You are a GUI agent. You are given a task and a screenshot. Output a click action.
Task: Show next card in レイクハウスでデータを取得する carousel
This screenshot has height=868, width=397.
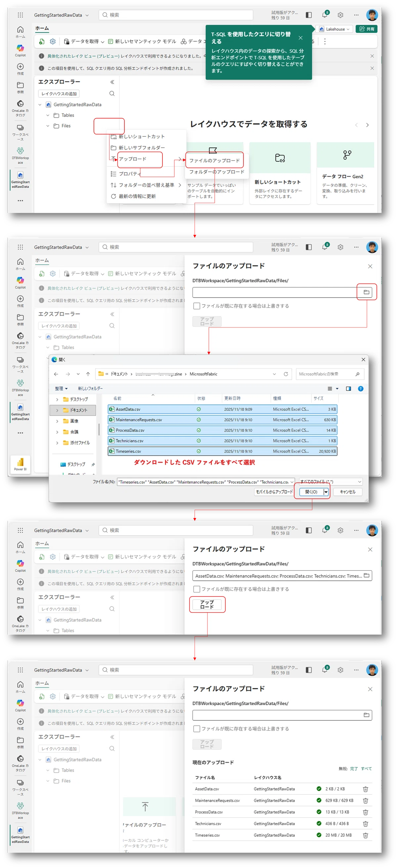point(367,125)
